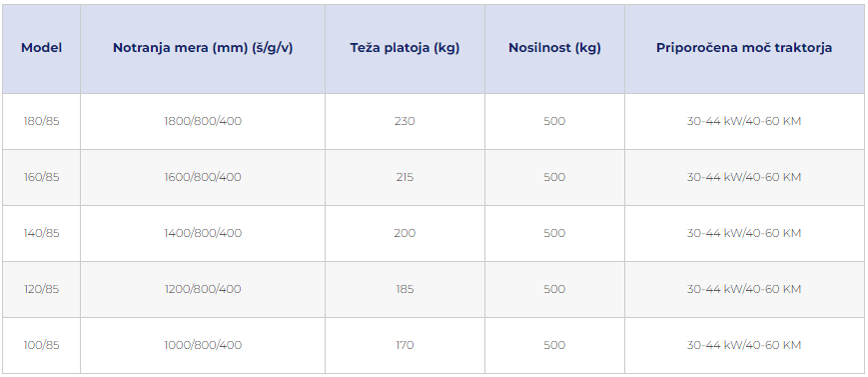Click the 1000/800/400 dimension cell
Screen dimensions: 868x377
click(203, 345)
